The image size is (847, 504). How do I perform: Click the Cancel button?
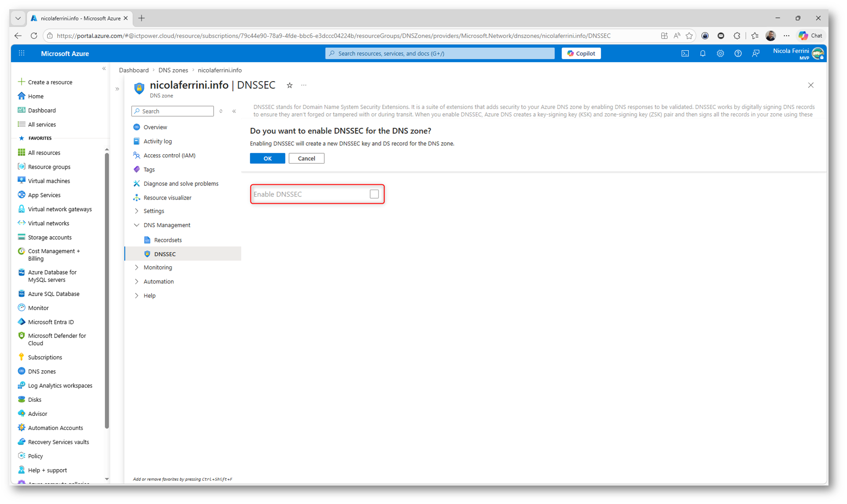[306, 159]
